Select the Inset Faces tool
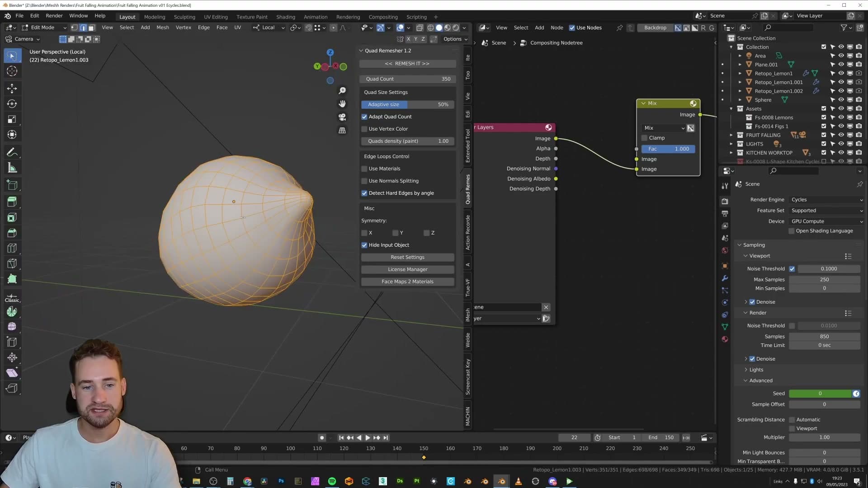The height and width of the screenshot is (488, 868). [x=12, y=217]
